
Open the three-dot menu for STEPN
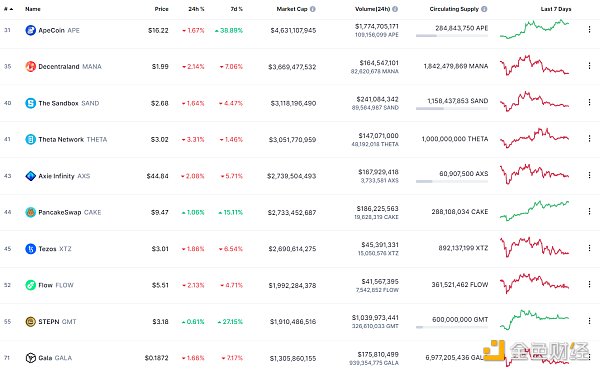(589, 321)
